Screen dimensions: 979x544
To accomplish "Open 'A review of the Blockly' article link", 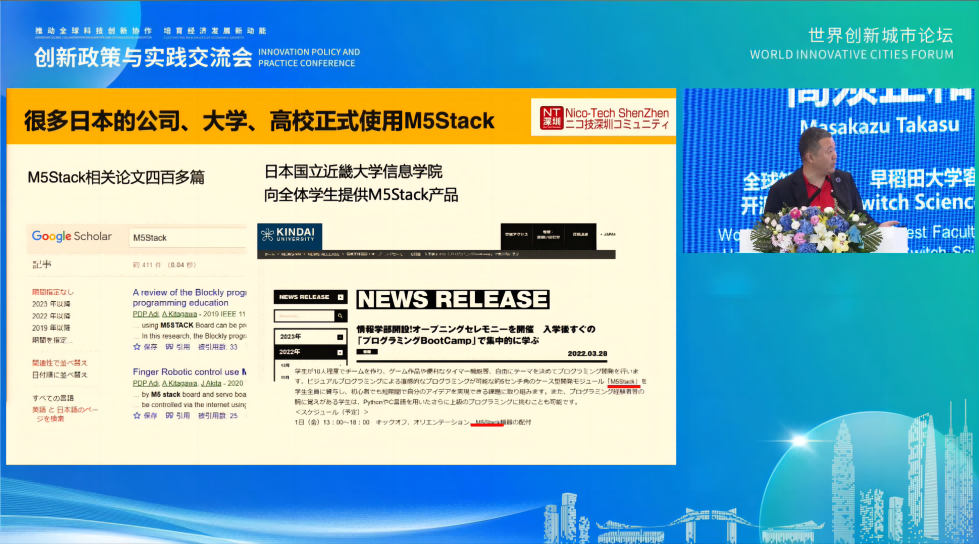I will [189, 297].
